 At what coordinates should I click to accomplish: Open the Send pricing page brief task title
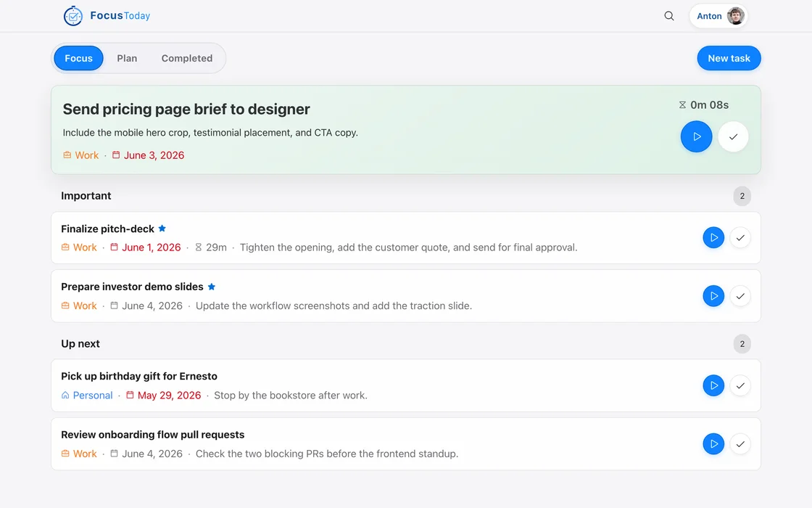click(186, 109)
